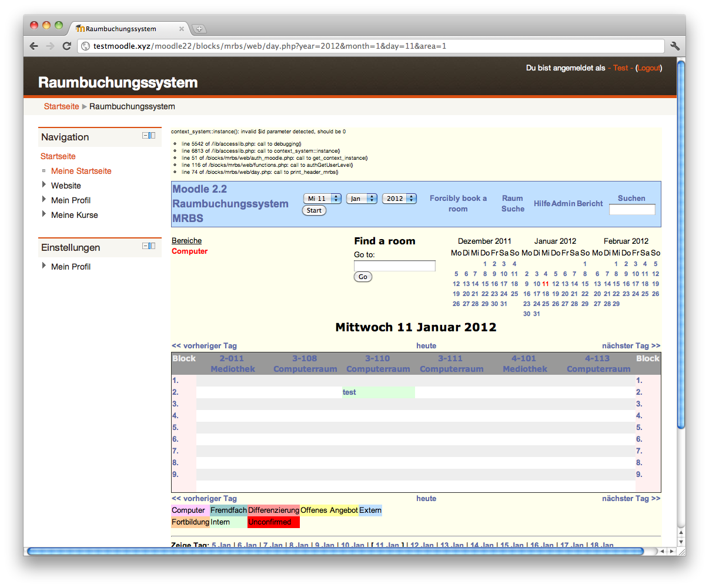Click the Go button
The height and width of the screenshot is (588, 709).
coord(363,277)
